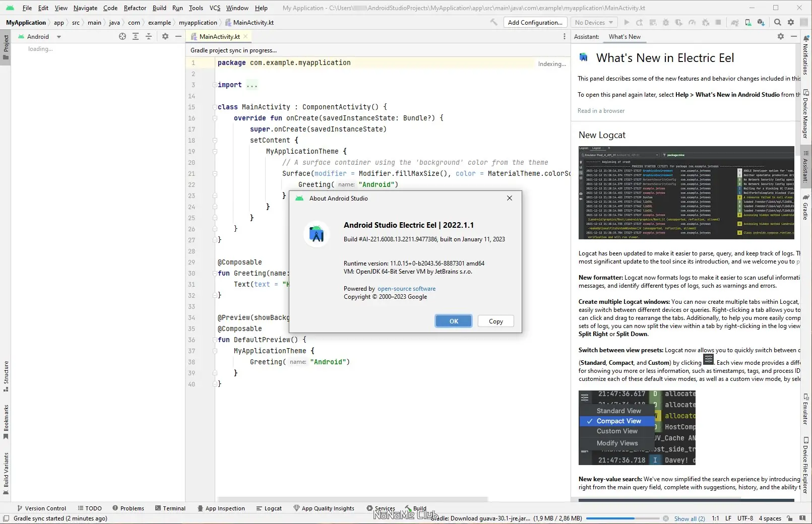Click Sync Project with Gradle Files icon
Viewport: 812px width, 524px height.
tap(735, 22)
